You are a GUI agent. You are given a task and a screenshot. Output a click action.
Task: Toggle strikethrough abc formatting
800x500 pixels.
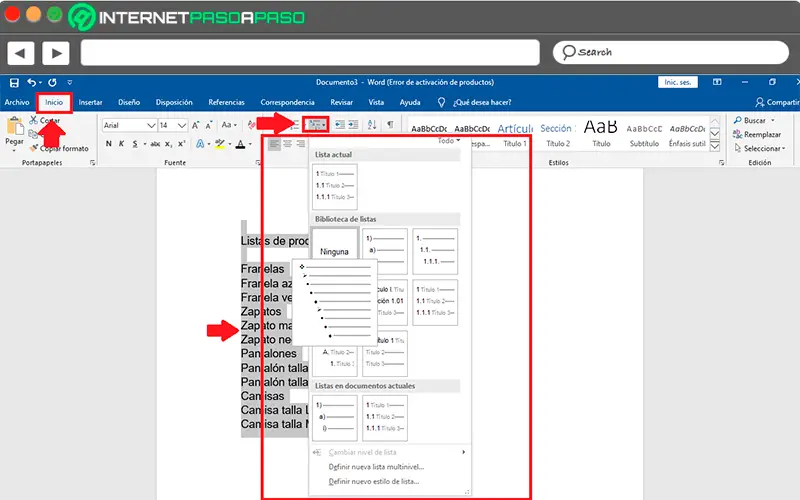155,144
